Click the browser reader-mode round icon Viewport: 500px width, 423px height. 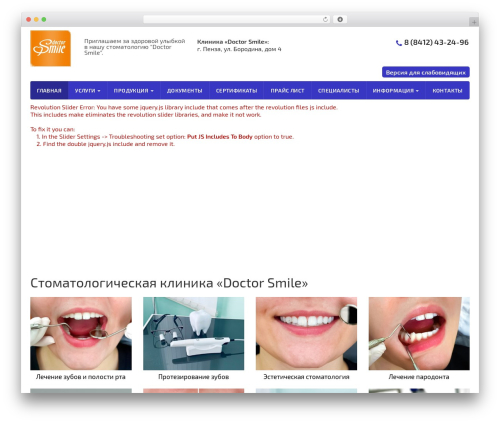pyautogui.click(x=340, y=19)
